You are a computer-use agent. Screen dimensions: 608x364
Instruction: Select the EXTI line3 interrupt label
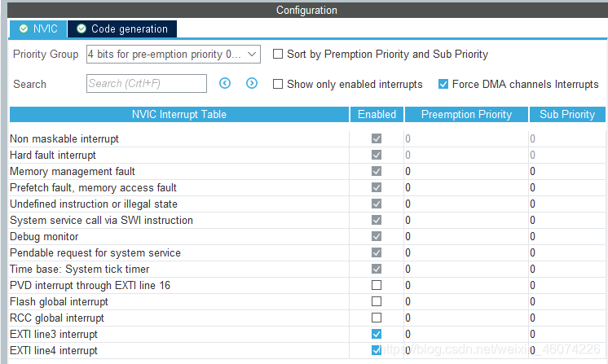(x=54, y=334)
